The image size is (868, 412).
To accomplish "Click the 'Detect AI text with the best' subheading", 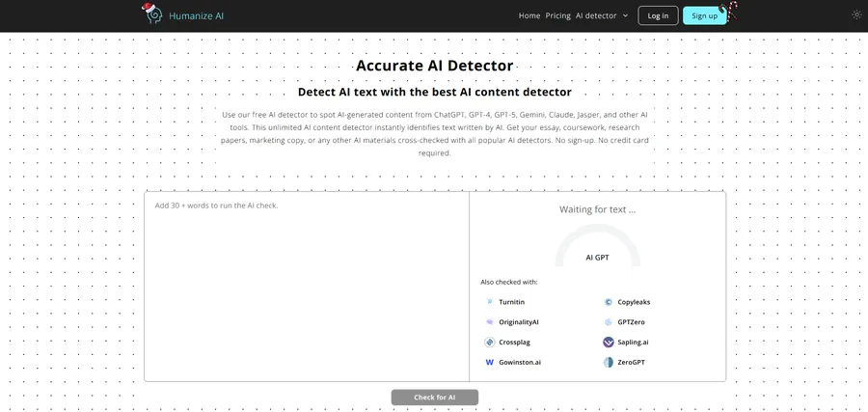I will 435,92.
